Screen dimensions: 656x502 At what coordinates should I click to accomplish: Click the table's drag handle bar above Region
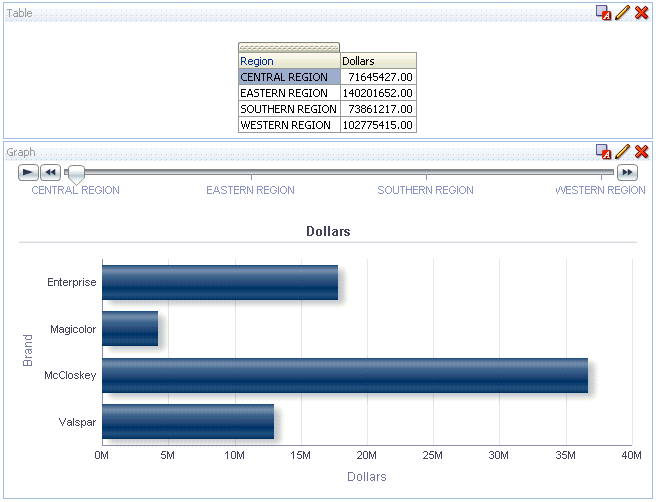click(x=289, y=47)
